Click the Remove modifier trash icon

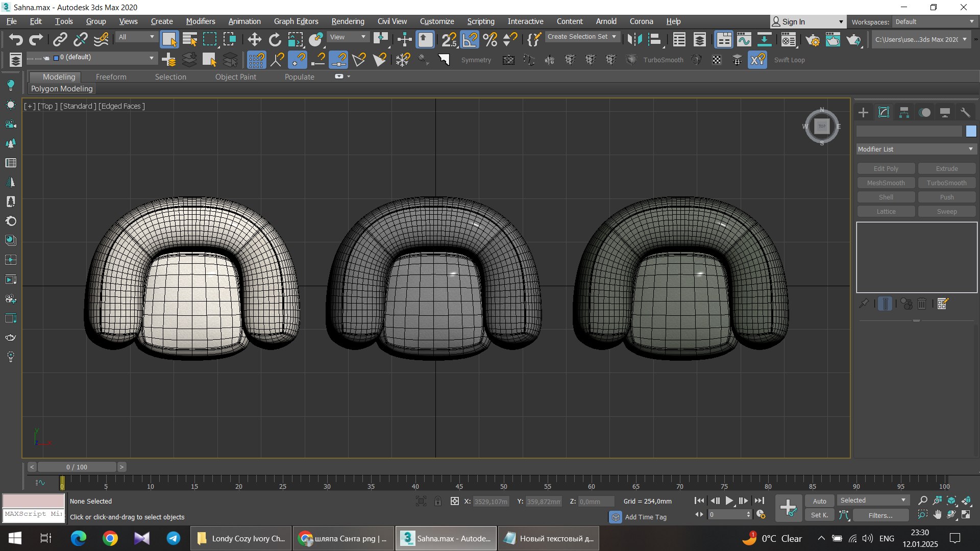[x=922, y=304]
